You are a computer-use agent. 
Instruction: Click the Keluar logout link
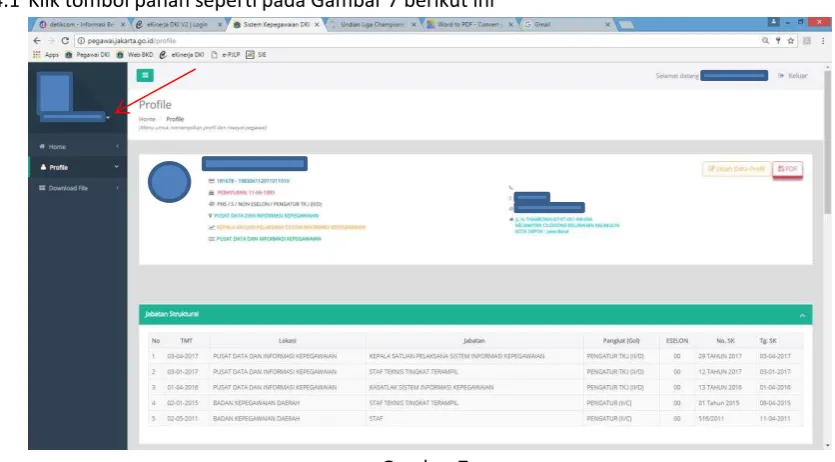(792, 76)
